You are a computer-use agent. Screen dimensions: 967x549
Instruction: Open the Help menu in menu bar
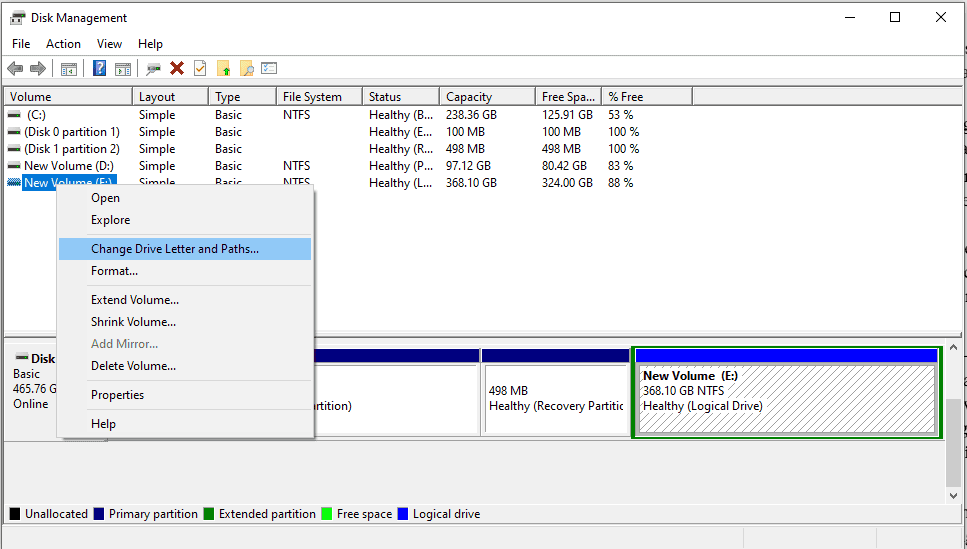(x=150, y=44)
